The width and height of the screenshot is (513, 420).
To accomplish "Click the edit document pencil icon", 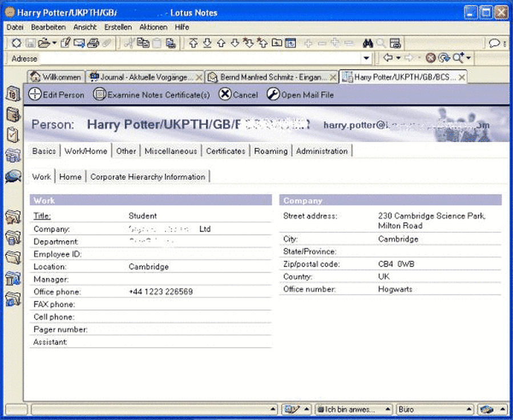I will pyautogui.click(x=66, y=43).
